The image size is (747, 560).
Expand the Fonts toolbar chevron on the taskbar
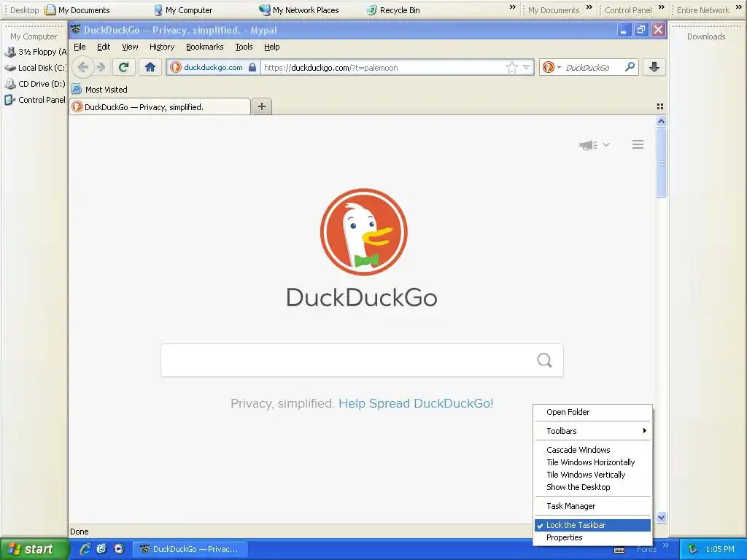[x=666, y=545]
